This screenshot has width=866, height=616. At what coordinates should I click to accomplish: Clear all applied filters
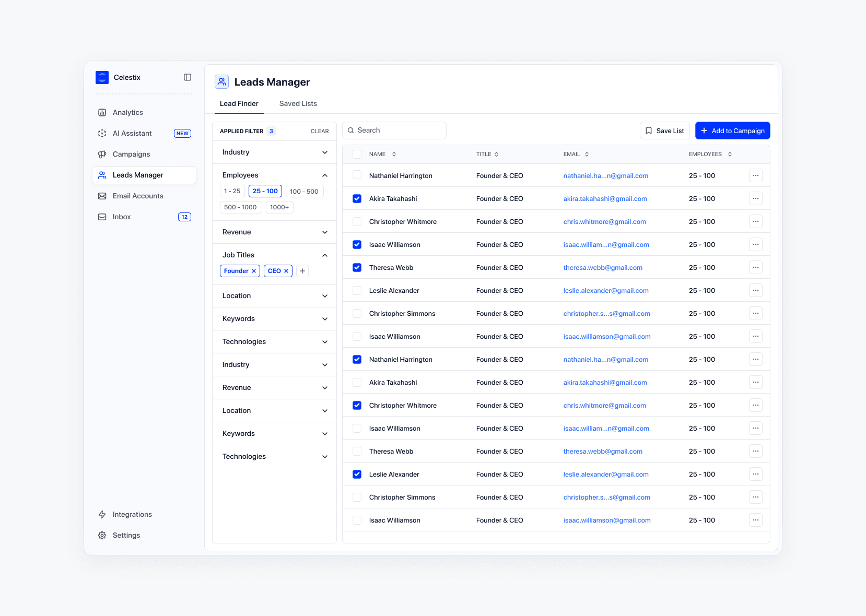[x=320, y=131]
